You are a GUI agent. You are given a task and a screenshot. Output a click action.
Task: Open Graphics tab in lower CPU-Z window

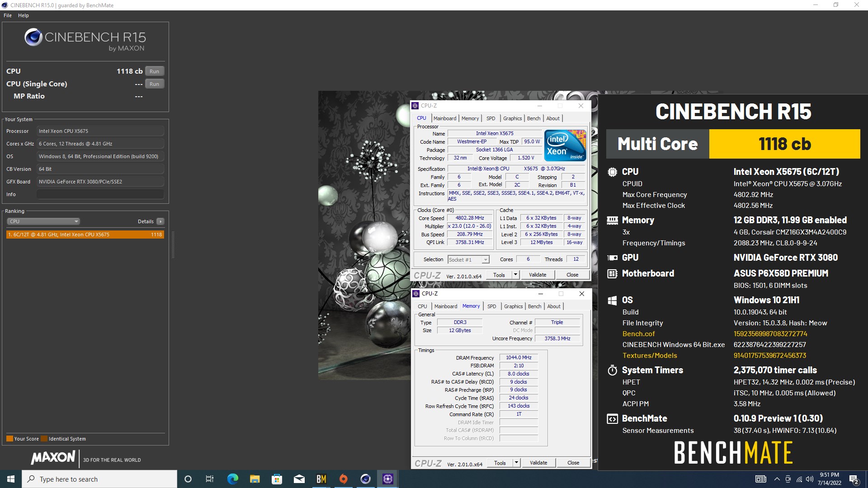(514, 306)
